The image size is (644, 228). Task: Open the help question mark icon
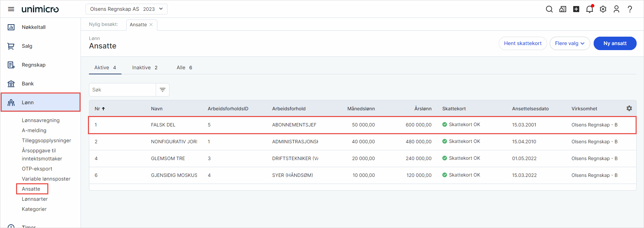point(630,9)
